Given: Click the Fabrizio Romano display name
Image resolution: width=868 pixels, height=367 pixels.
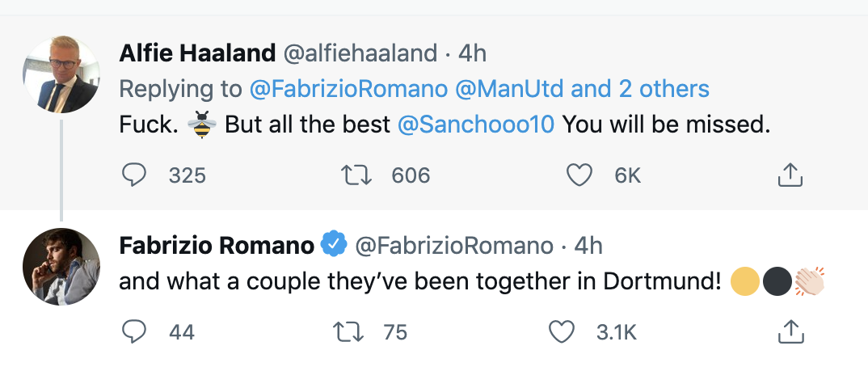Looking at the screenshot, I should point(217,244).
